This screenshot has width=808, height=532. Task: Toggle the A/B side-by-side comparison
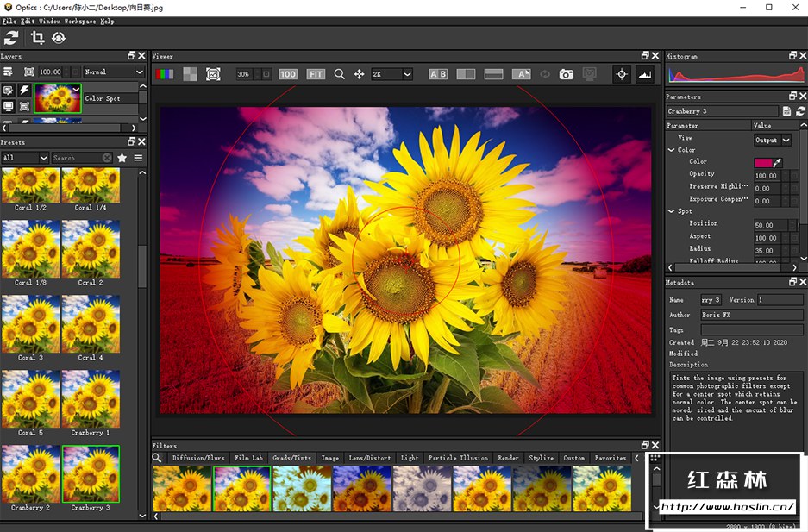438,74
